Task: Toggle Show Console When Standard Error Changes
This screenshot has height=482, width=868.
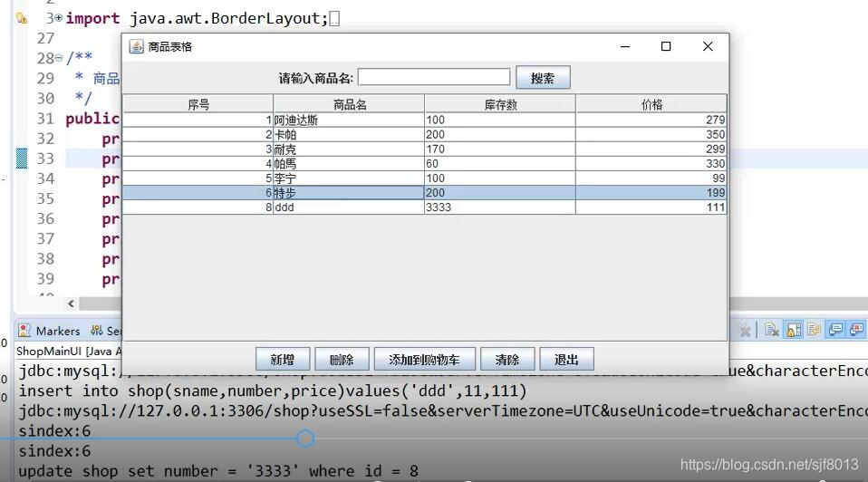Action: pos(856,331)
